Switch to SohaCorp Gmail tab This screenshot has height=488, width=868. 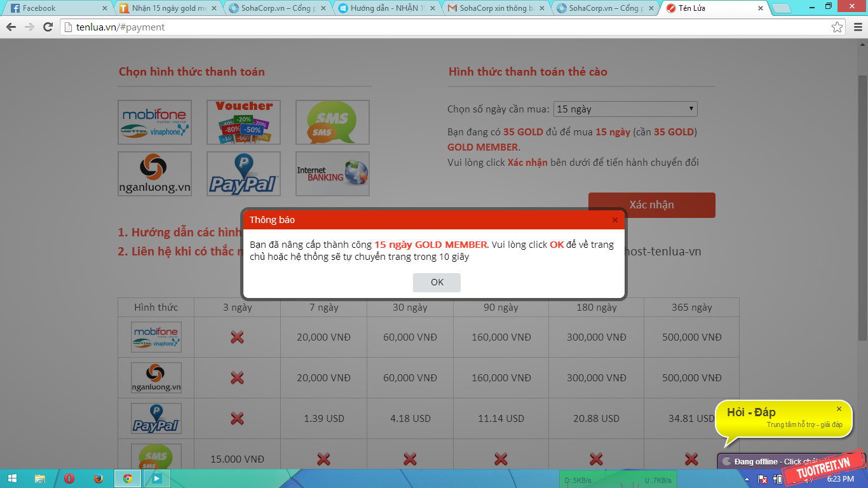[496, 9]
